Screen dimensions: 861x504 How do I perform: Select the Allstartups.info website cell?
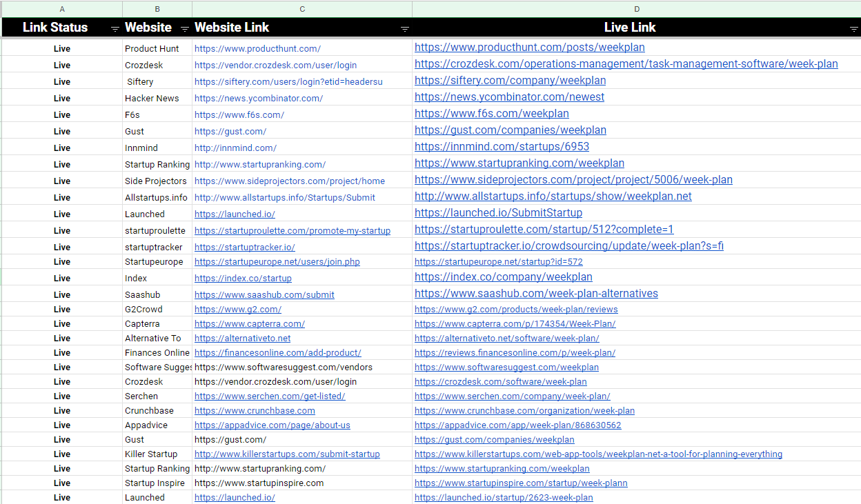pyautogui.click(x=157, y=198)
